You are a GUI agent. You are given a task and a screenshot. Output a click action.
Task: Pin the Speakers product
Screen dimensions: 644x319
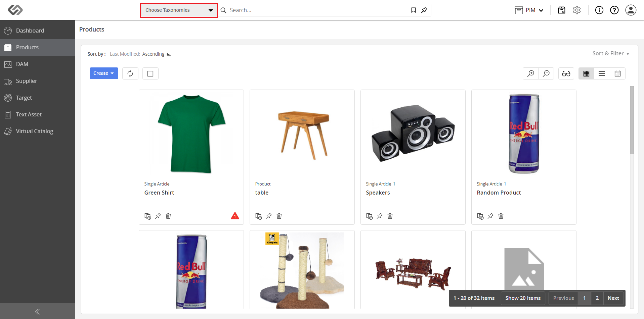pos(380,216)
